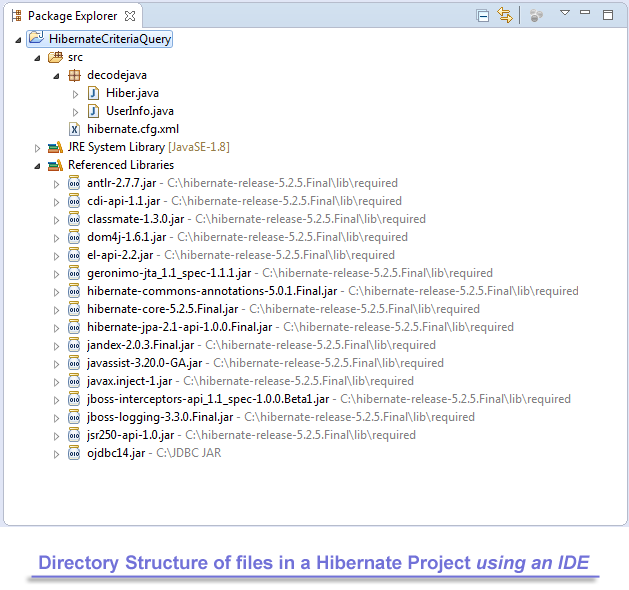
Task: Click the grayed-out focus task icon
Action: pos(537,15)
